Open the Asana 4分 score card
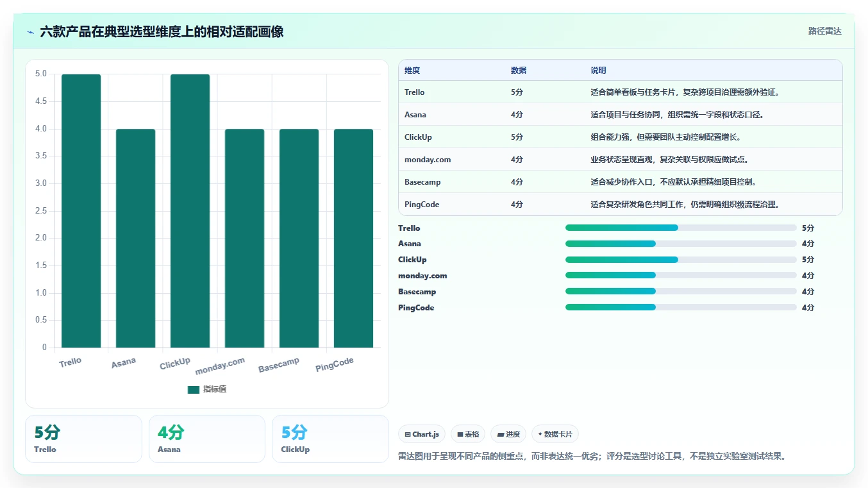This screenshot has height=488, width=868. 207,439
